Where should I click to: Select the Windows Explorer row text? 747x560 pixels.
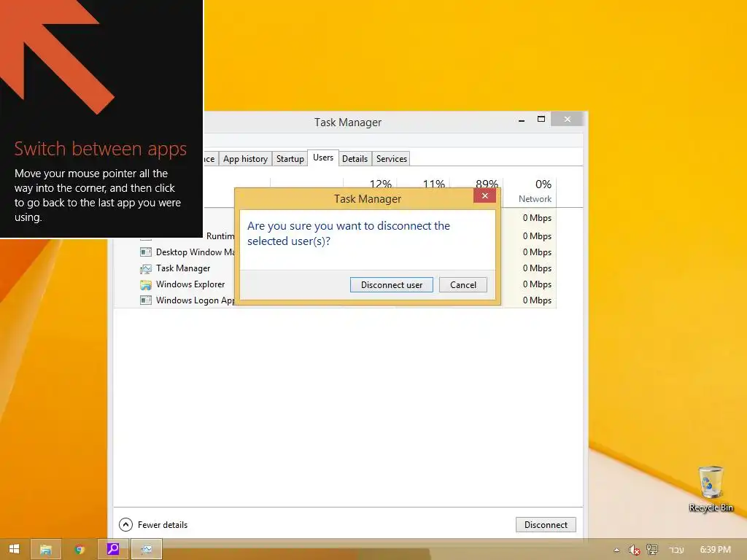(190, 284)
